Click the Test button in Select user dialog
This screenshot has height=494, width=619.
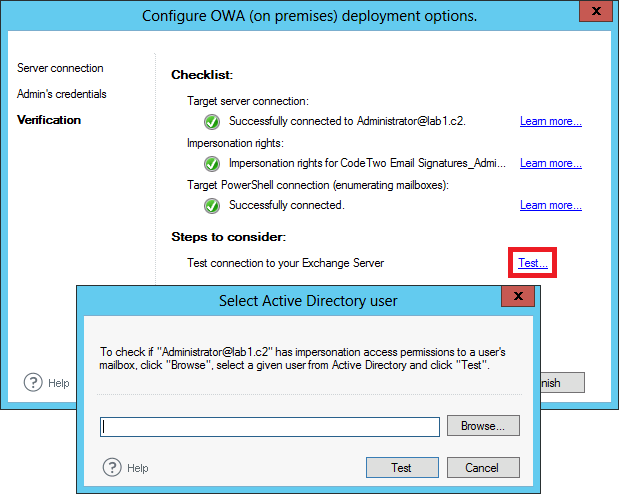click(402, 468)
